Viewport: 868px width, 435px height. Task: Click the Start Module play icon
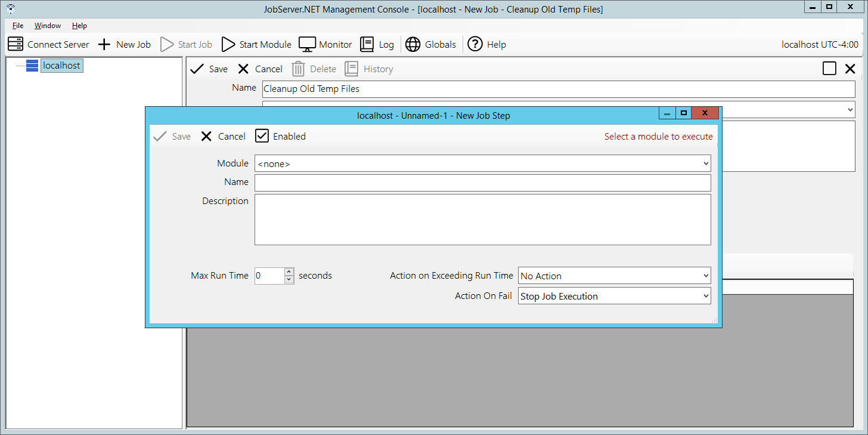228,44
